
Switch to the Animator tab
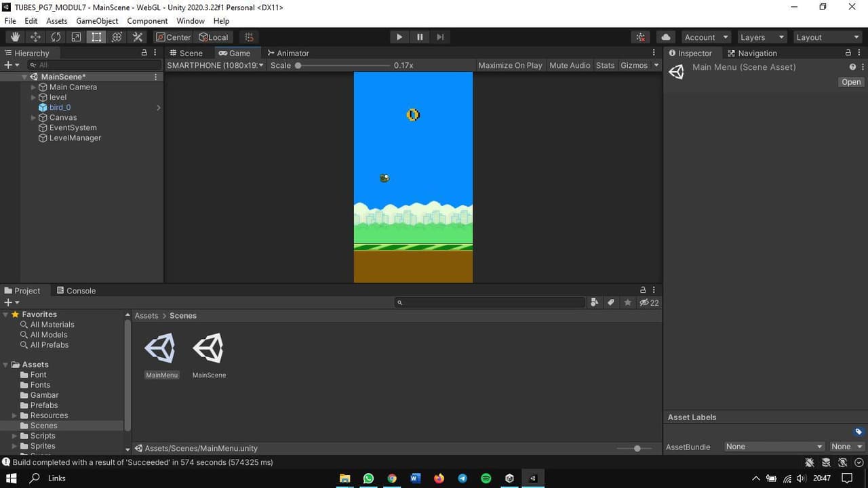coord(288,53)
